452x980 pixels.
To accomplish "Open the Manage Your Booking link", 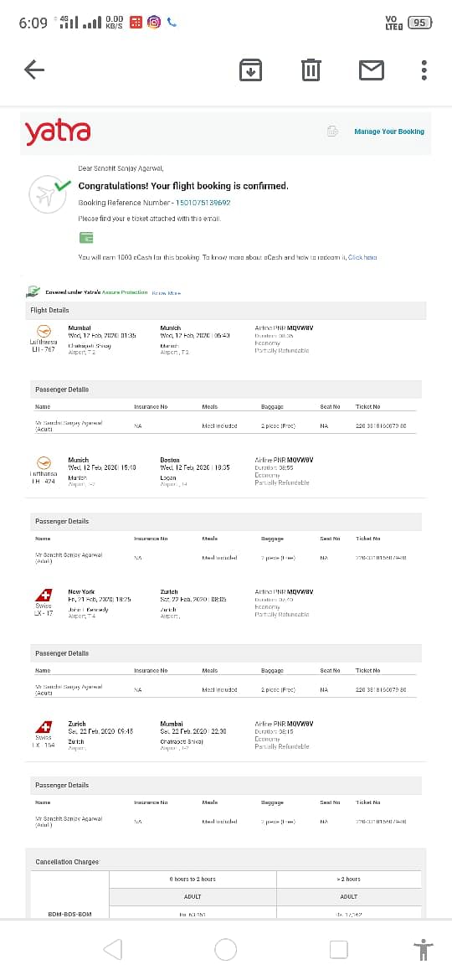I will coord(389,132).
